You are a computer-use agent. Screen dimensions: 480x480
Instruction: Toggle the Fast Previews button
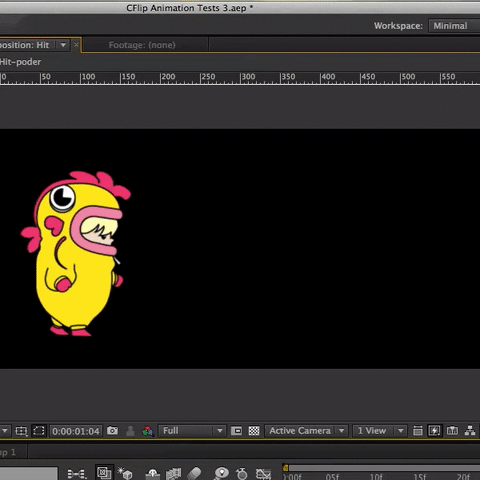[435, 431]
